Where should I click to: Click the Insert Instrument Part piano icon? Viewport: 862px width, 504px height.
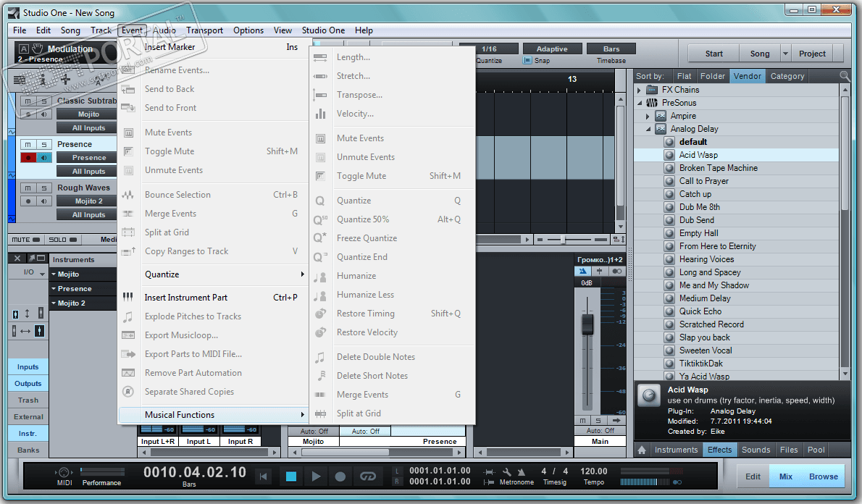pos(128,298)
